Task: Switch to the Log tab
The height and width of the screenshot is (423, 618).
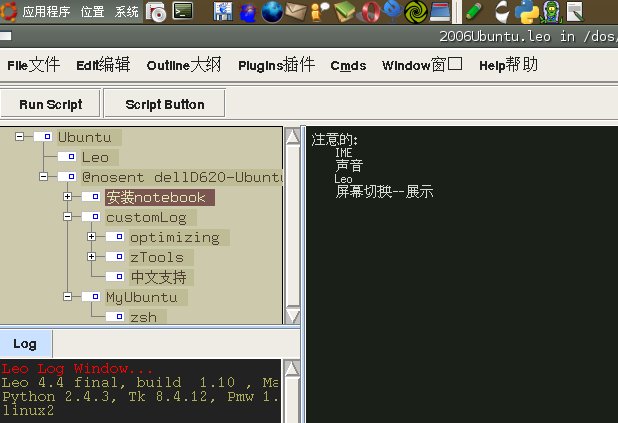Action: point(25,344)
